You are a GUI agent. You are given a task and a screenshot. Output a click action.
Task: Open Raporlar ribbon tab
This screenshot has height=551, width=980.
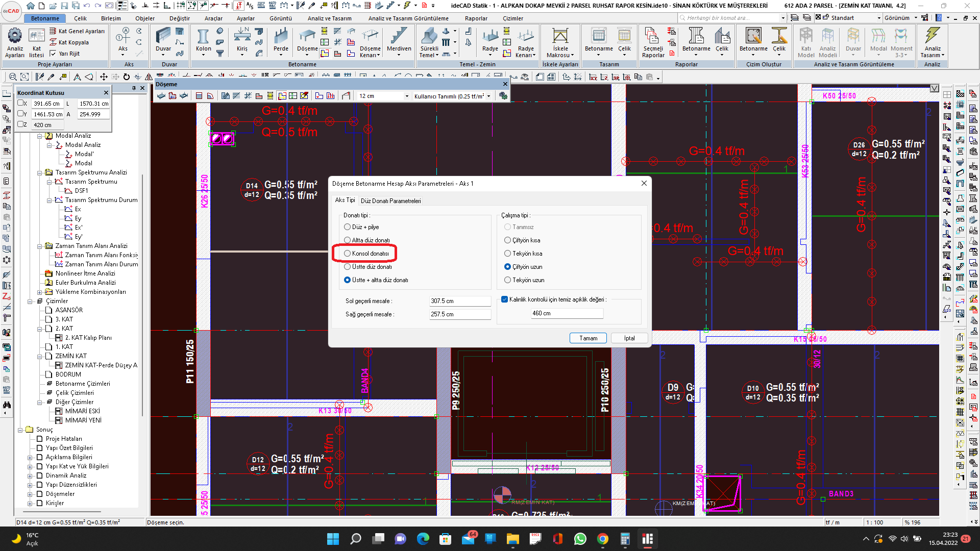click(476, 18)
